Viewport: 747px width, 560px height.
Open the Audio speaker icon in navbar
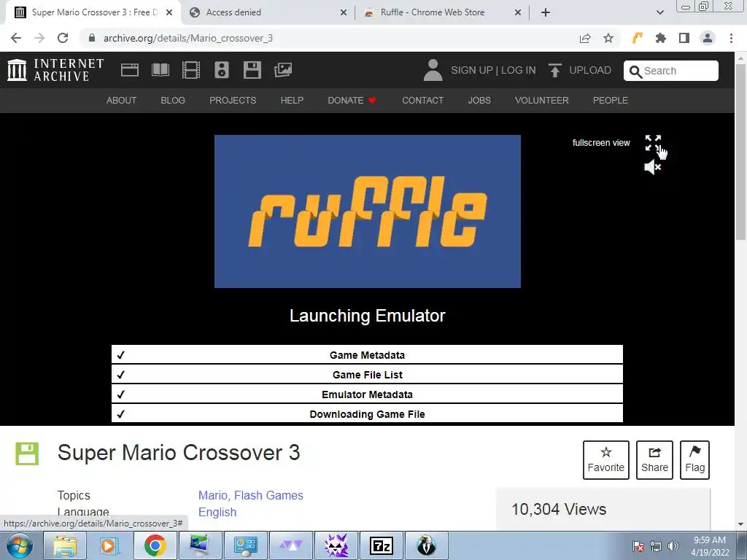222,70
